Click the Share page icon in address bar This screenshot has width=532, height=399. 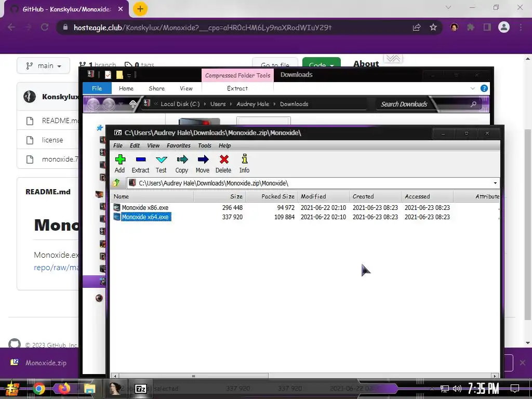tap(417, 28)
